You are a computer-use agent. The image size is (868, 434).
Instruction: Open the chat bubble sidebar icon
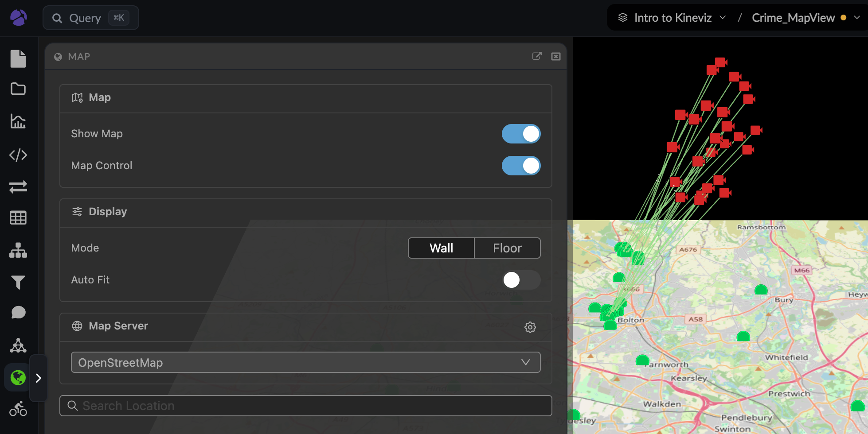(18, 313)
